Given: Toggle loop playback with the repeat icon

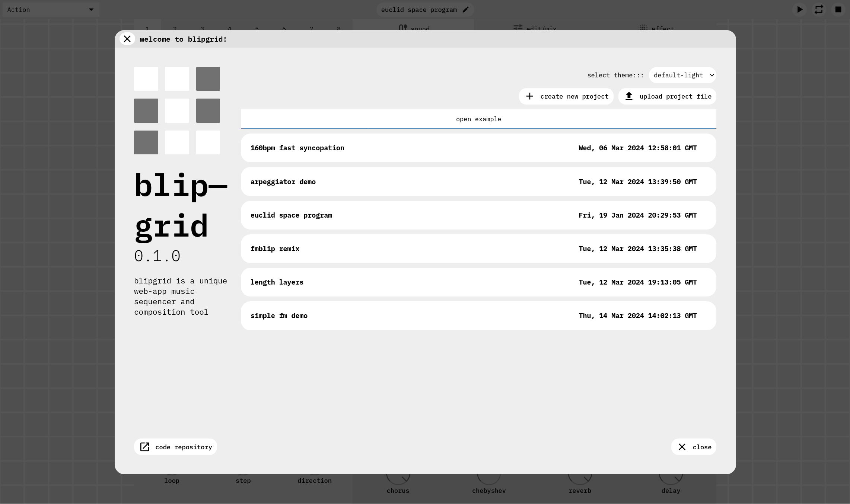Looking at the screenshot, I should 819,9.
